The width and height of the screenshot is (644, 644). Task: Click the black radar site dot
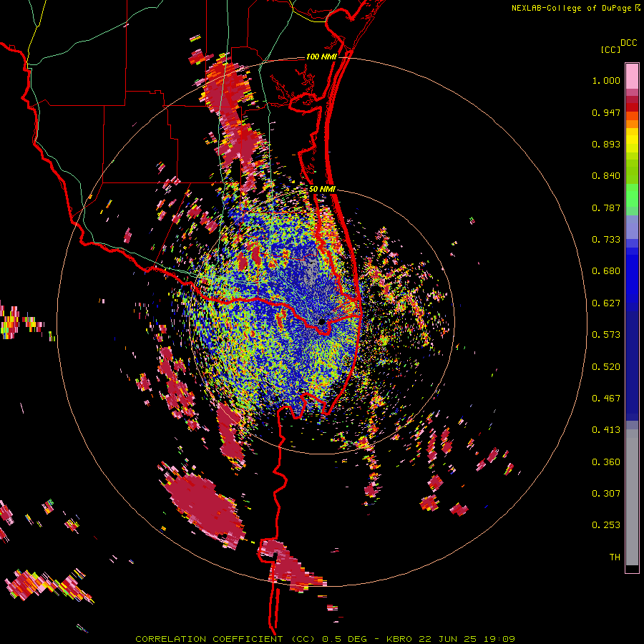tap(321, 321)
